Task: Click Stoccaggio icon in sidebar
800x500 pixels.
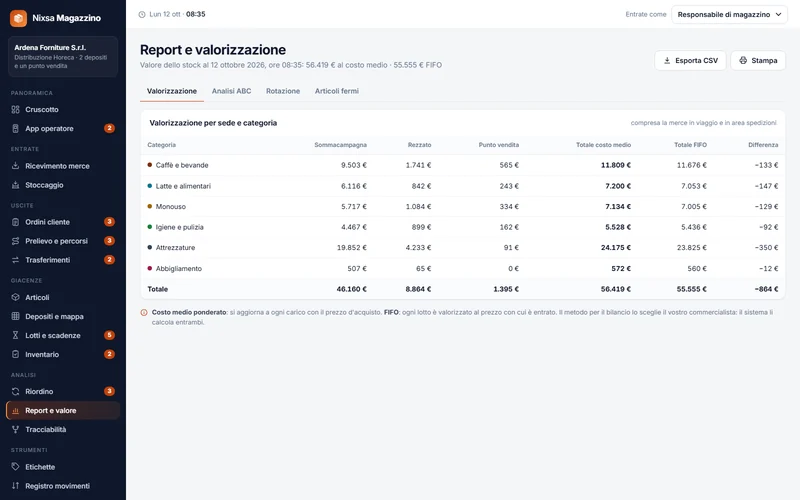Action: tap(15, 185)
